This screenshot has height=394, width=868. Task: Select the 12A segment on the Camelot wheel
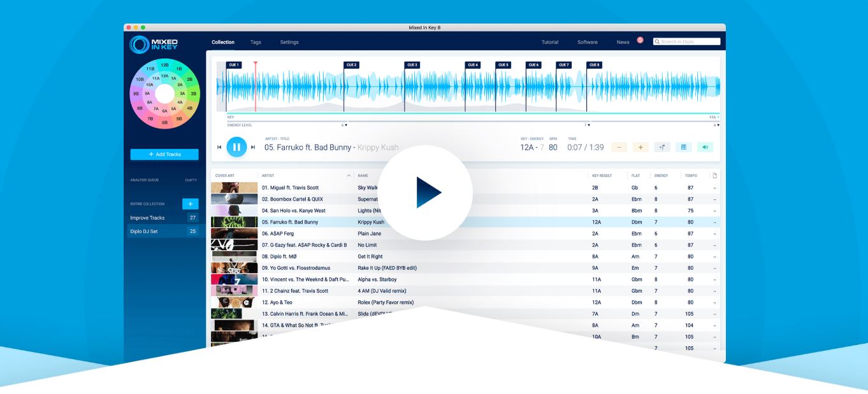[x=164, y=76]
